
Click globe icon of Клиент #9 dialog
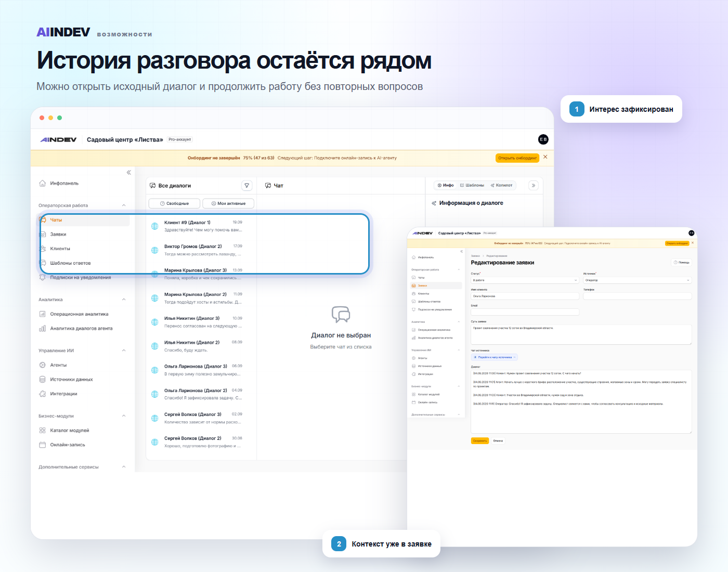click(x=154, y=226)
